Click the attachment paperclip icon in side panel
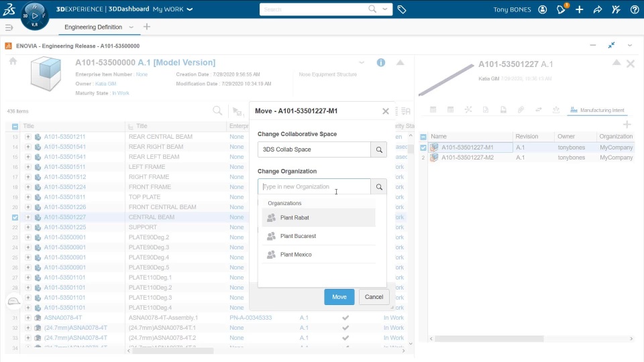Image resolution: width=644 pixels, height=362 pixels. 521,109
